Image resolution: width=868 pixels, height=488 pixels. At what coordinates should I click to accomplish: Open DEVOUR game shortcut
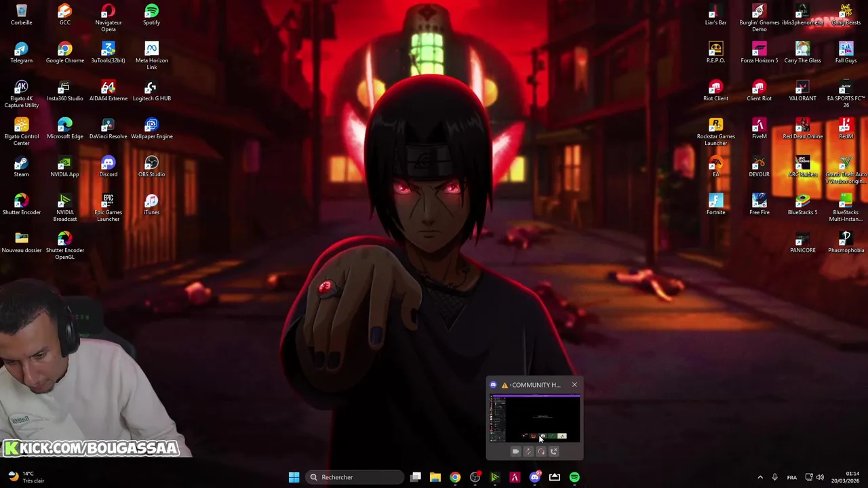point(759,167)
